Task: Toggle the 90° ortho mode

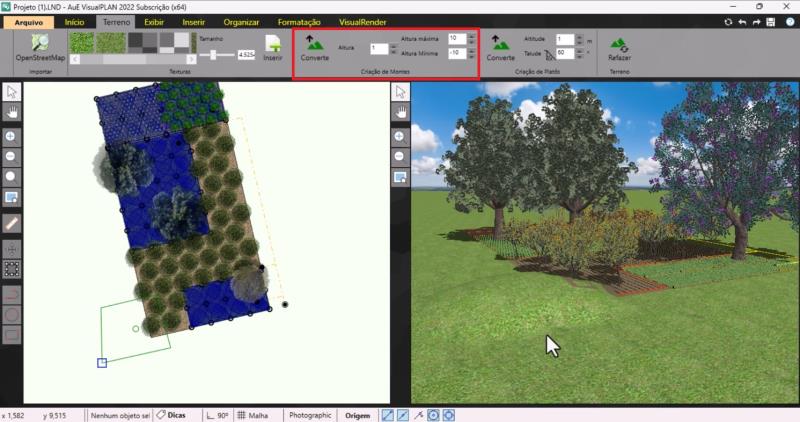Action: tap(217, 415)
